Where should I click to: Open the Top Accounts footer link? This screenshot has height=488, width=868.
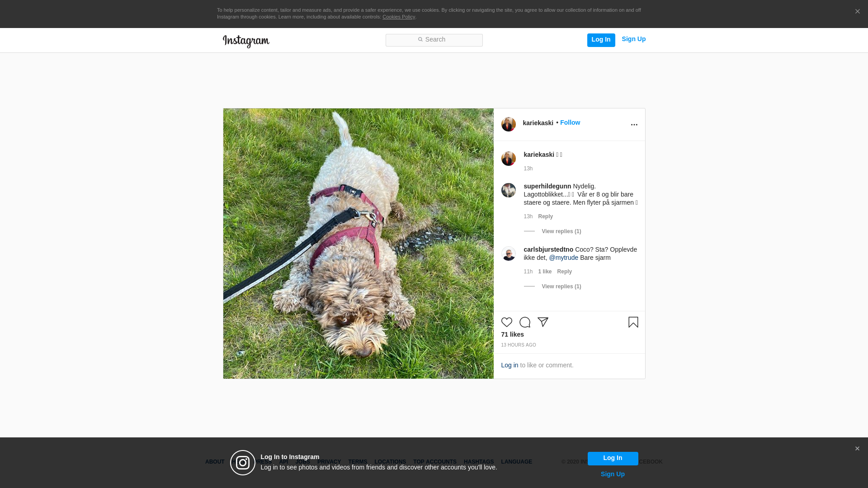pos(434,462)
